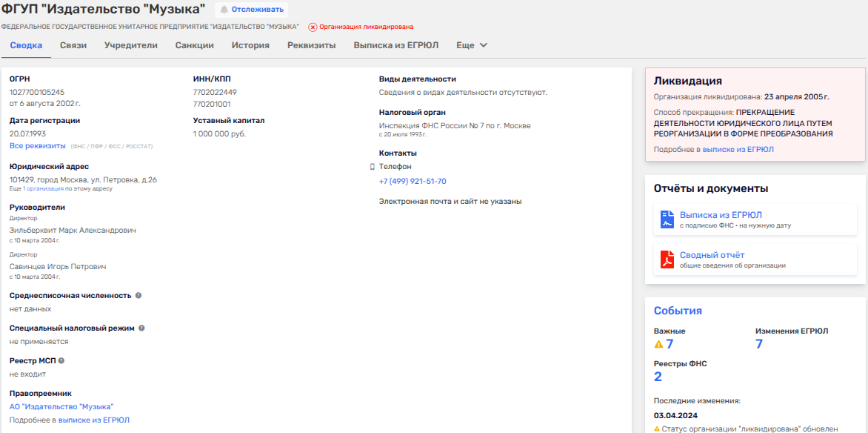Click the help icon beside Специальный налоговый режим
Viewport: 868px width, 433px height.
pyautogui.click(x=141, y=328)
